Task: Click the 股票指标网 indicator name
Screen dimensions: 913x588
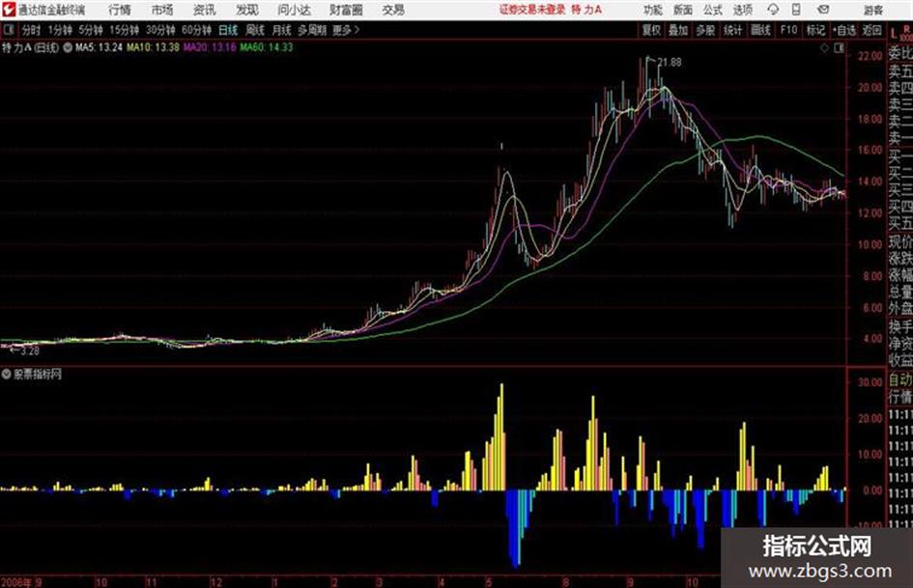Action: click(x=38, y=374)
